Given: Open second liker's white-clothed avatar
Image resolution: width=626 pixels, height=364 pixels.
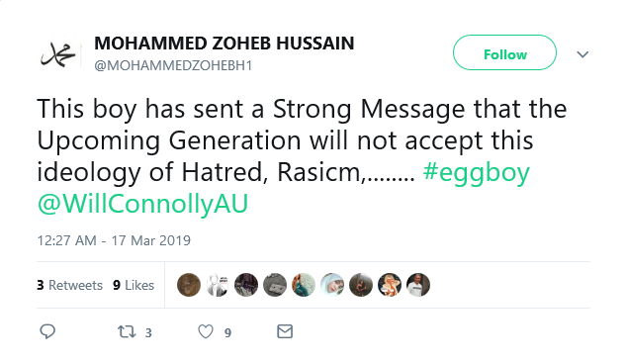Looking at the screenshot, I should pos(218,285).
